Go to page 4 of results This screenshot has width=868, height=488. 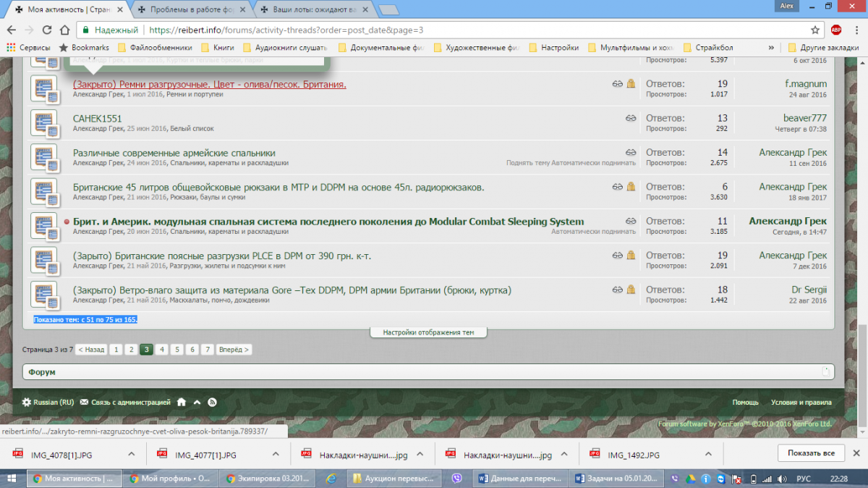click(162, 350)
